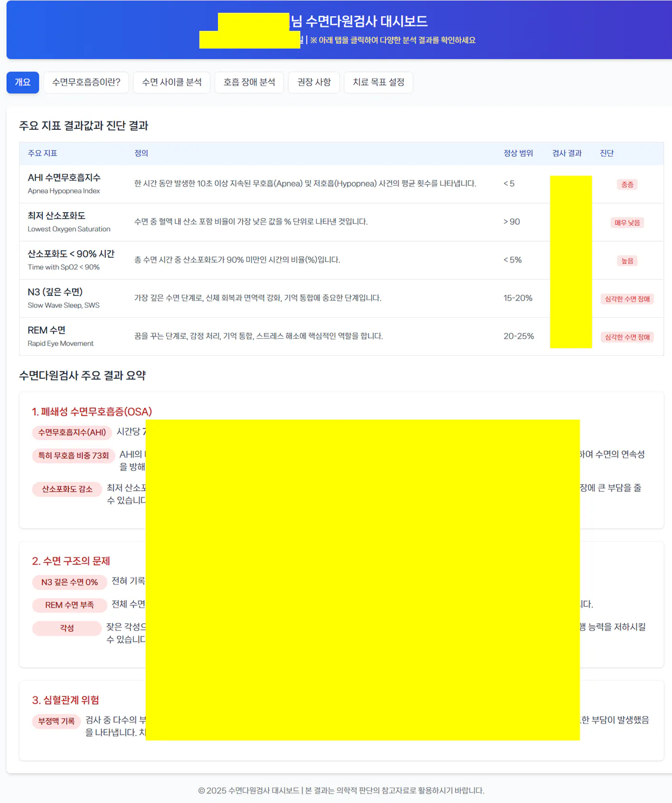Click the 매우 낮음 diagnosis badge
This screenshot has width=672, height=803.
(627, 223)
